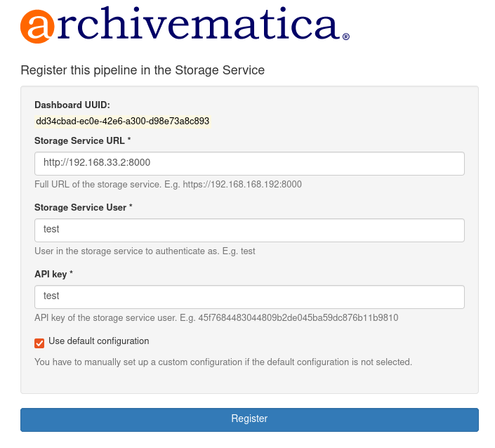This screenshot has height=448, width=495.
Task: Click the 'Storage Service User' label text
Action: tap(80, 208)
